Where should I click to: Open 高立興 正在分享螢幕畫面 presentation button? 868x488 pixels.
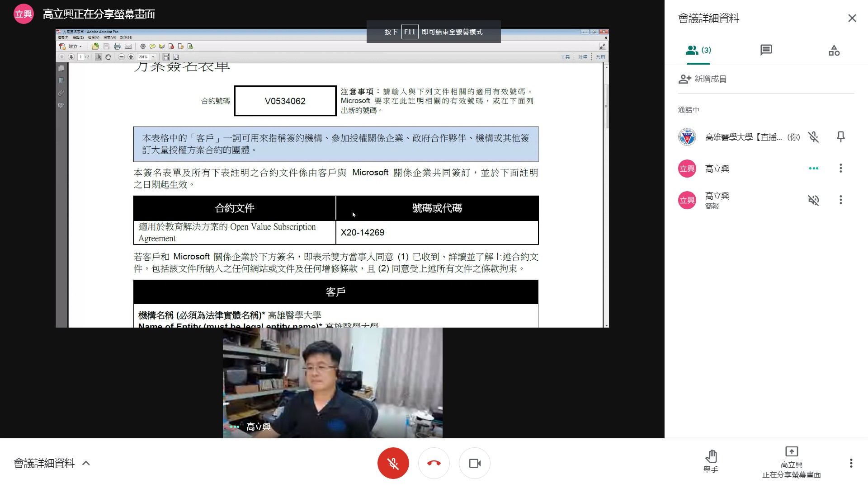click(791, 462)
